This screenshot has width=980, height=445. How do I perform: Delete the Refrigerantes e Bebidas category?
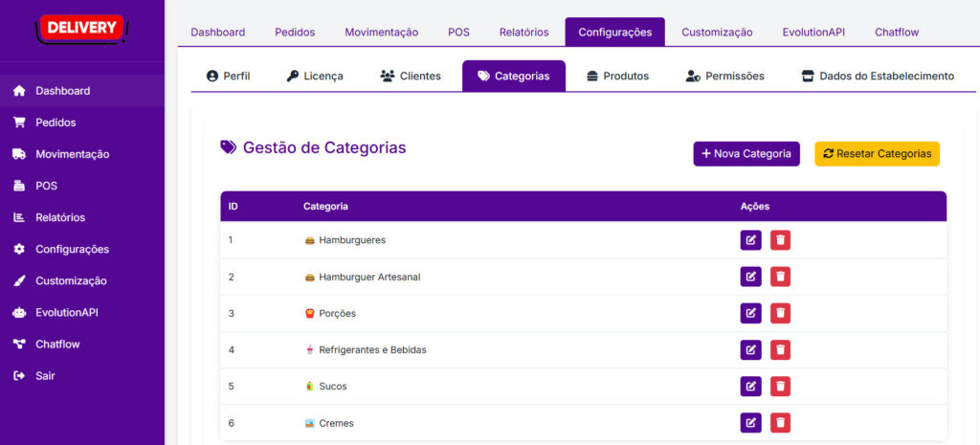coord(780,350)
